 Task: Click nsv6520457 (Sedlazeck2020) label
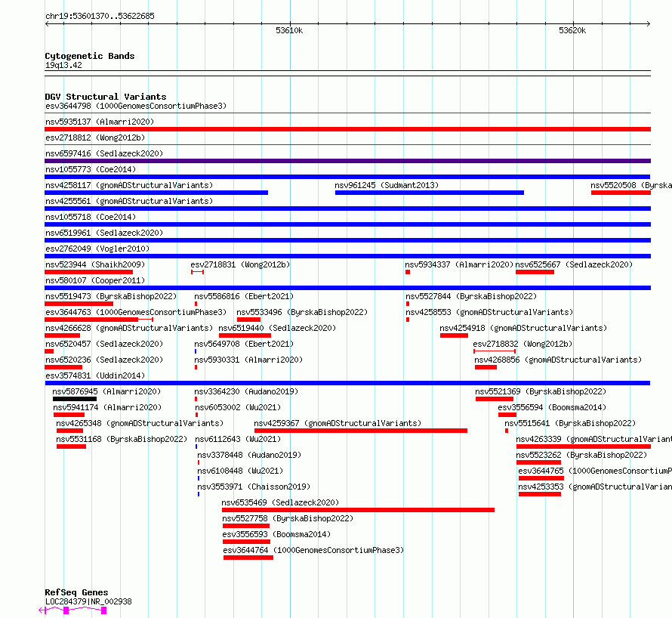click(x=104, y=344)
